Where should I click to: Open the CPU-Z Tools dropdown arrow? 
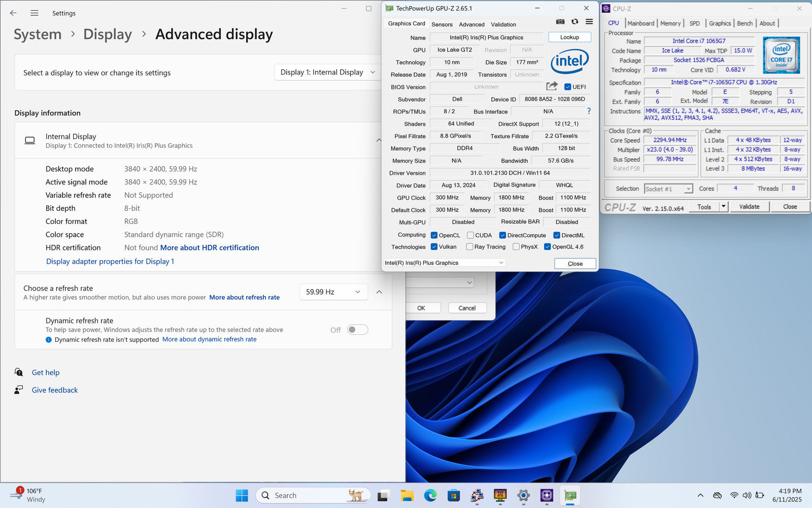[724, 207]
